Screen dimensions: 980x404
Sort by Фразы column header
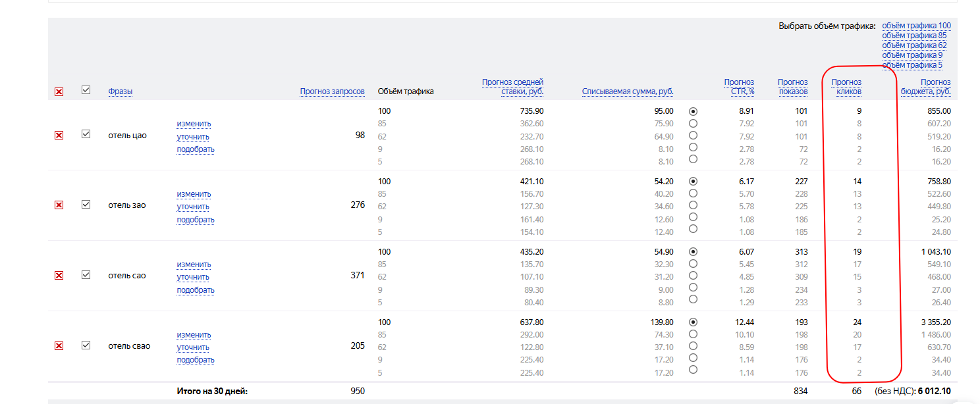pos(121,91)
